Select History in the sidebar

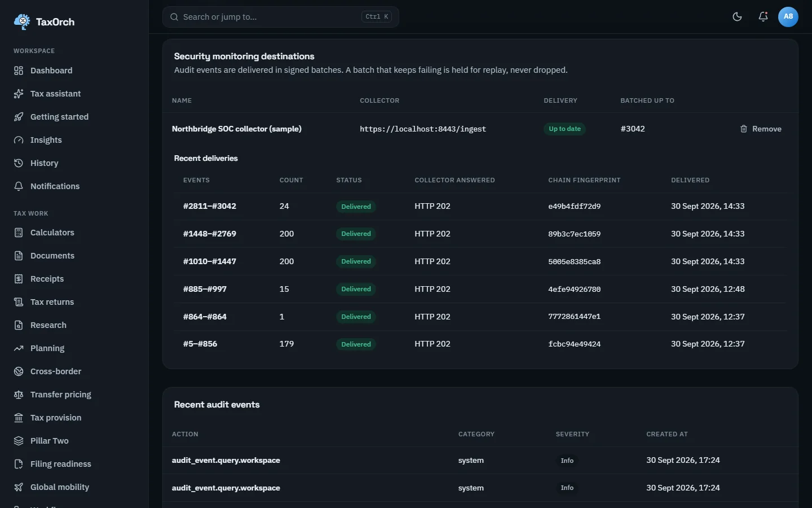coord(74,163)
